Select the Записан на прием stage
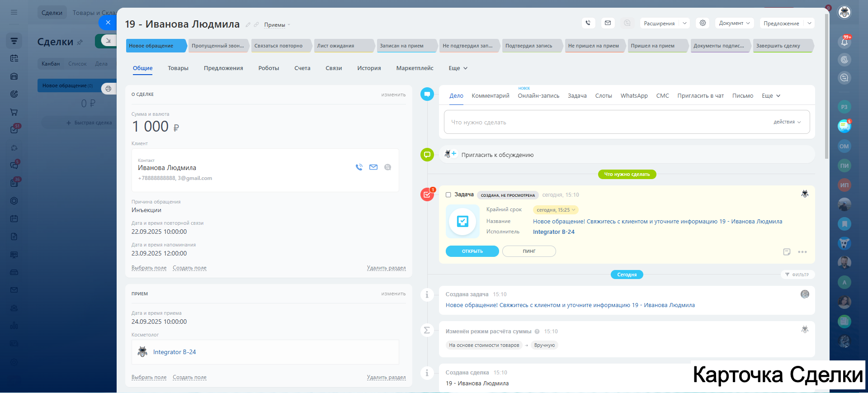868x393 pixels. (x=401, y=46)
